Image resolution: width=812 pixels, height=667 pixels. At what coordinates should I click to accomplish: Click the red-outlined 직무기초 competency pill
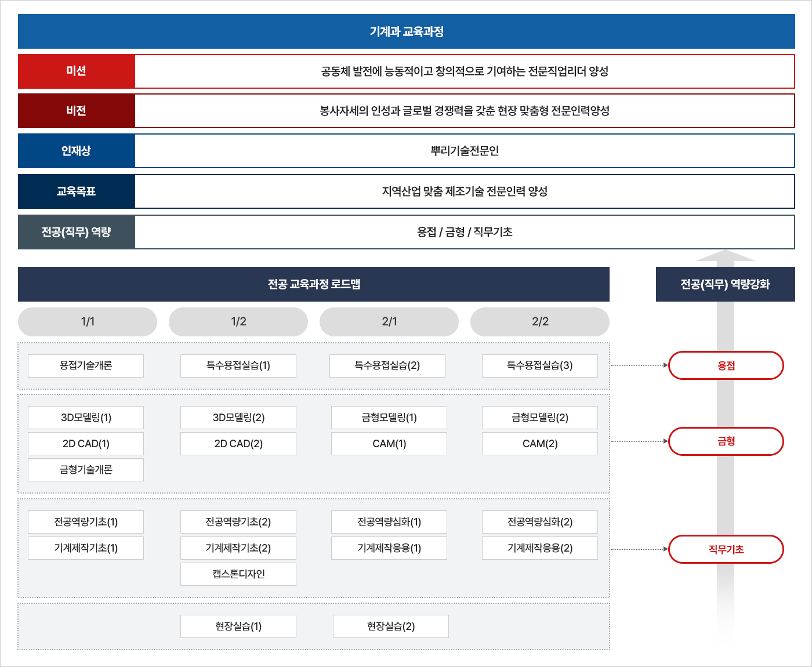[x=726, y=549]
